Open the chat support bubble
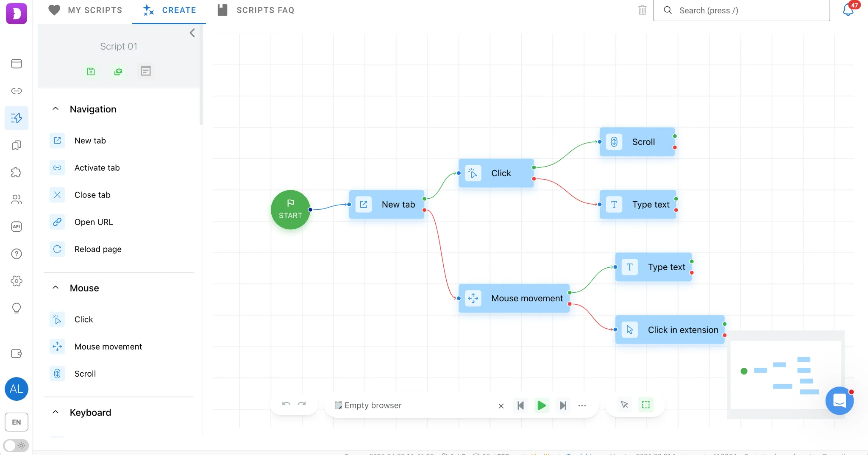The height and width of the screenshot is (455, 868). pos(839,400)
